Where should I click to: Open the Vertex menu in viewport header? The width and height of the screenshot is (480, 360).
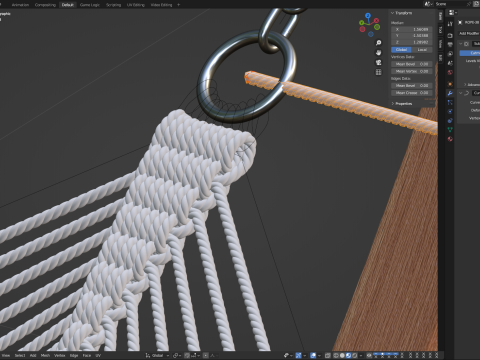(60, 355)
